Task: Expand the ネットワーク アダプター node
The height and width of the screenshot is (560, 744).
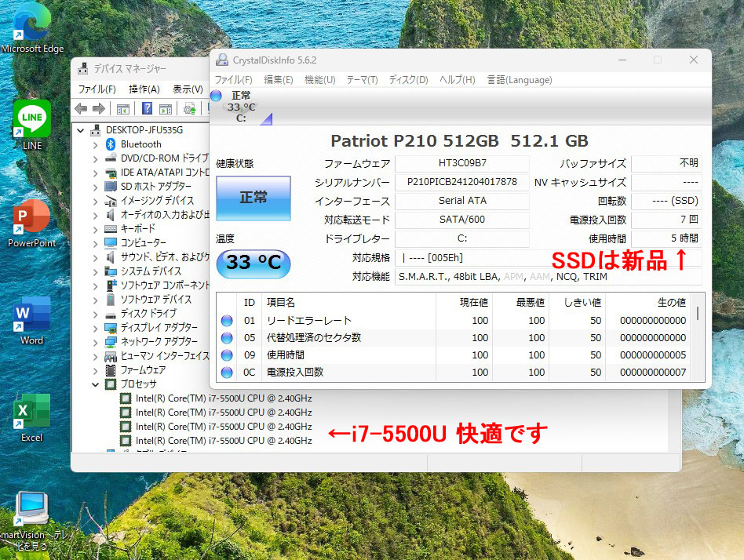Action: 96,342
